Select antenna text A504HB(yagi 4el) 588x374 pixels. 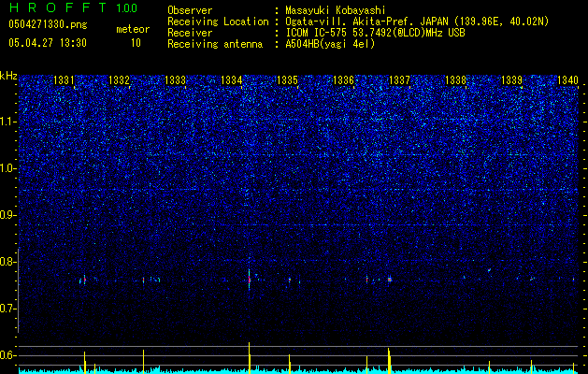point(330,44)
